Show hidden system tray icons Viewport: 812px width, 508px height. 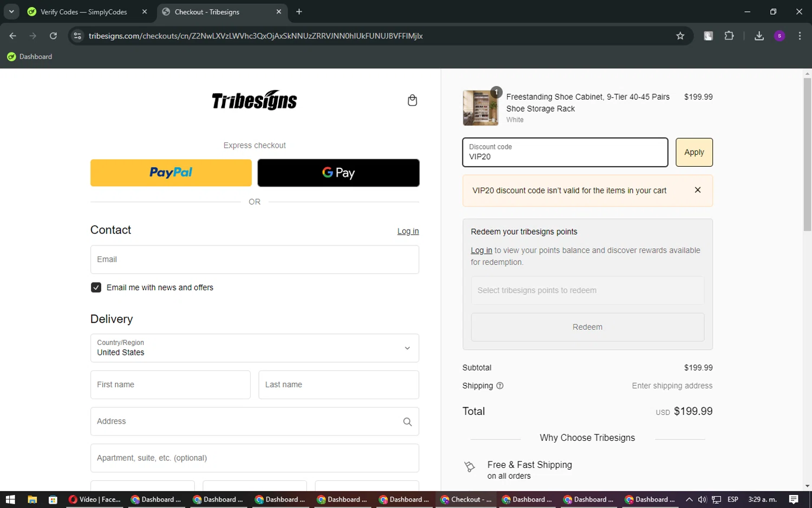pyautogui.click(x=689, y=499)
